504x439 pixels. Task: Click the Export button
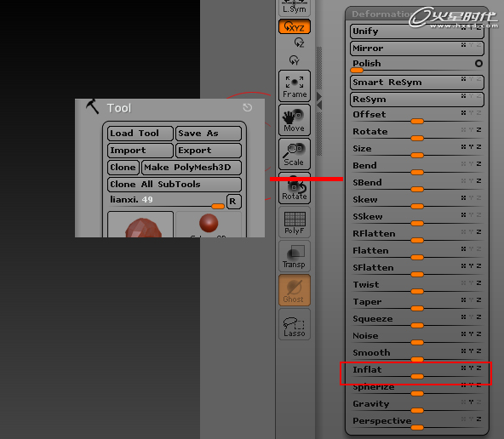(x=209, y=151)
